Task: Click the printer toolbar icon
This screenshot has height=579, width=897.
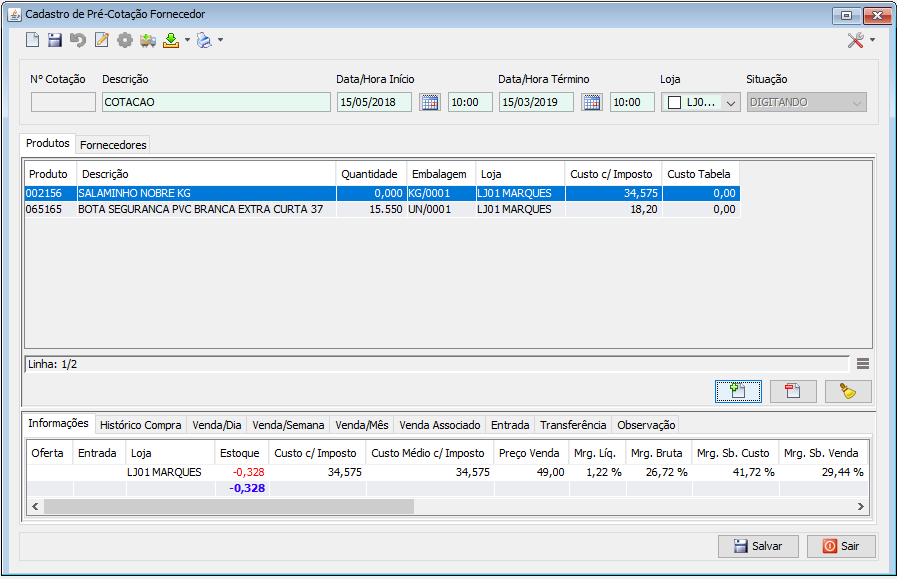Action: tap(204, 40)
